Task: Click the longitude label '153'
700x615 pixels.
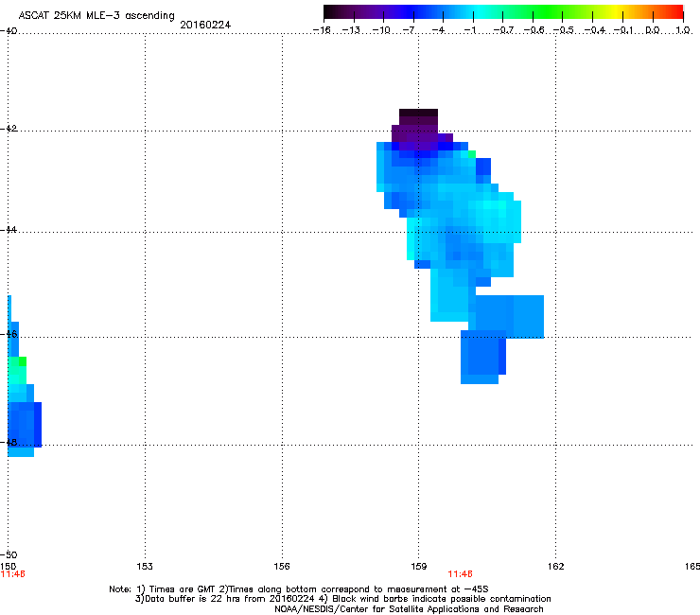Action: coord(145,567)
